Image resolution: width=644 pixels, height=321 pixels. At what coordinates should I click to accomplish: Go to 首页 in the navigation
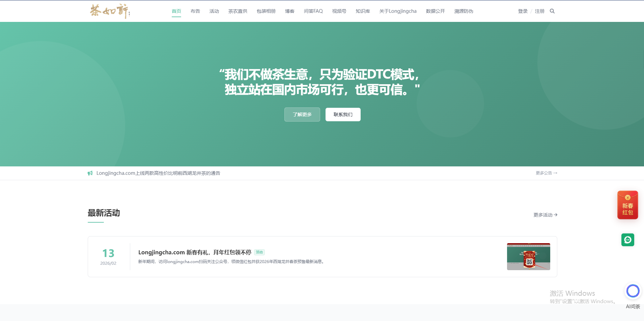click(176, 11)
